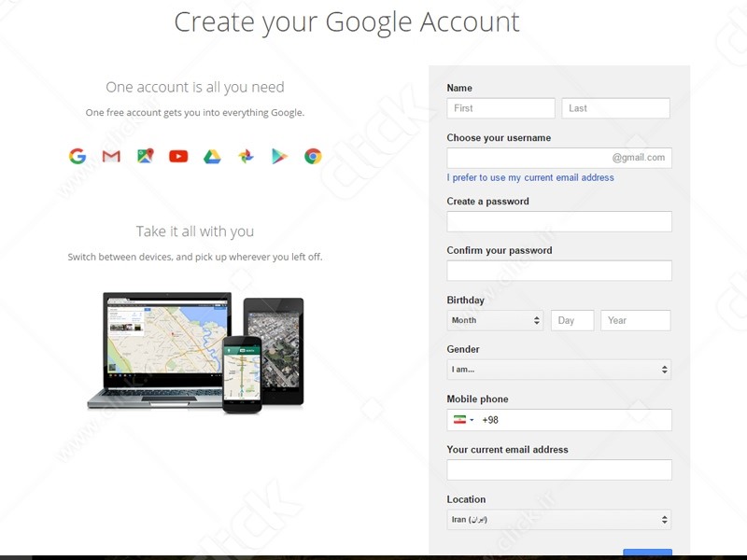Click the Google Photos pinwheel icon

246,157
